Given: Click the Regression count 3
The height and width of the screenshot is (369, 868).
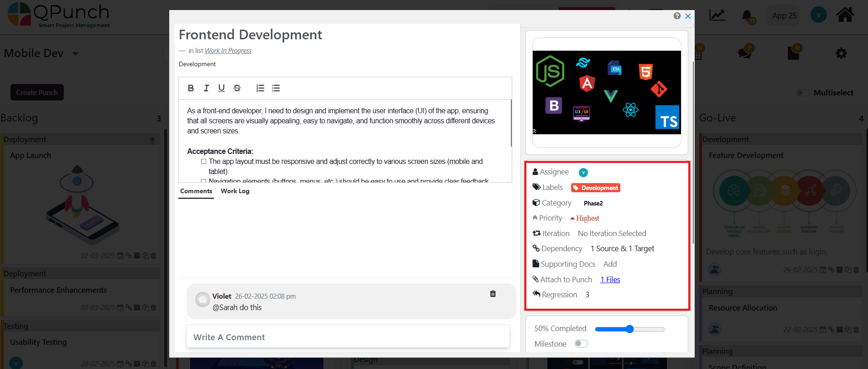Looking at the screenshot, I should tap(587, 295).
